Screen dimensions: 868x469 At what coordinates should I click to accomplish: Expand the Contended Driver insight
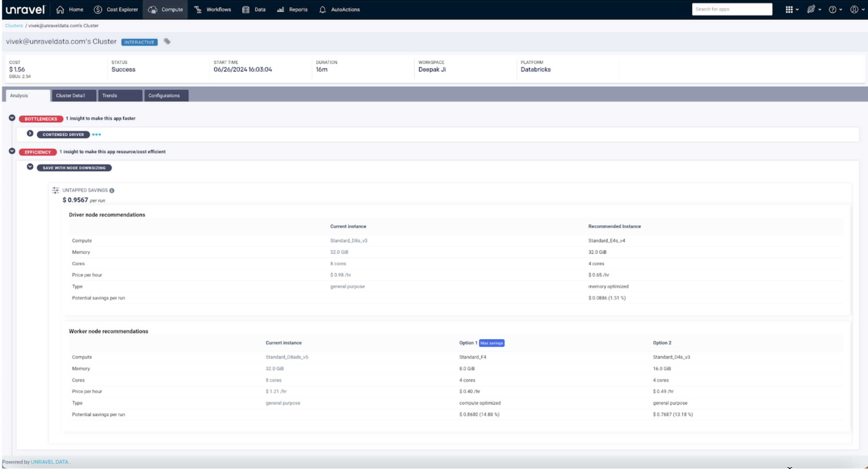pos(30,134)
